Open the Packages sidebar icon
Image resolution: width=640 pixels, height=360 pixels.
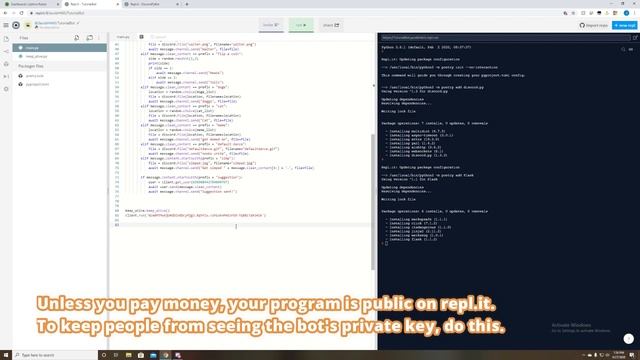pyautogui.click(x=6, y=64)
